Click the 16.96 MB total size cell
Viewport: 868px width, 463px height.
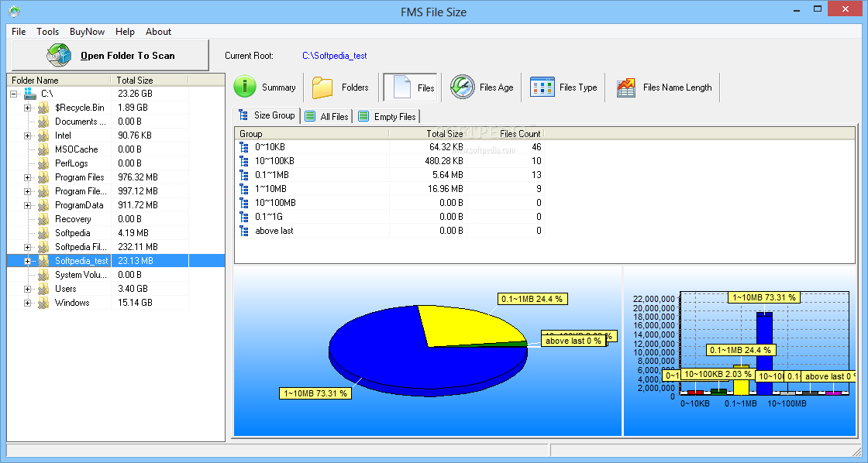(x=446, y=189)
